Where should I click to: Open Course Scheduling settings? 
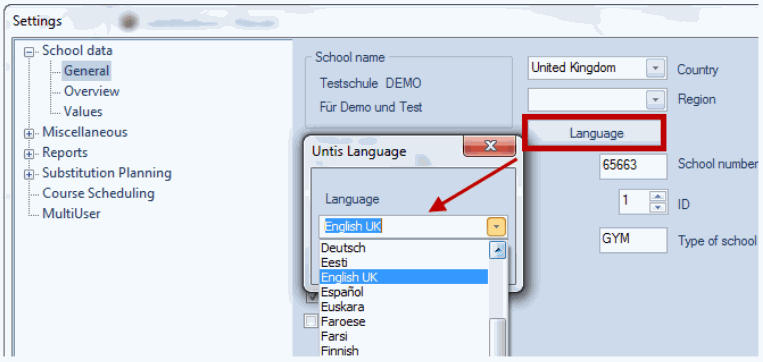pyautogui.click(x=98, y=194)
